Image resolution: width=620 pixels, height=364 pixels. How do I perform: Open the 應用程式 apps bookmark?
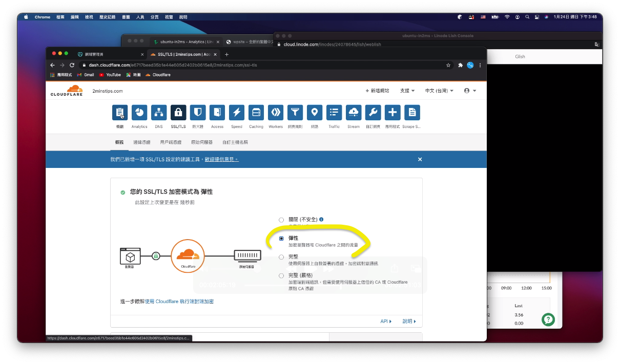point(60,75)
